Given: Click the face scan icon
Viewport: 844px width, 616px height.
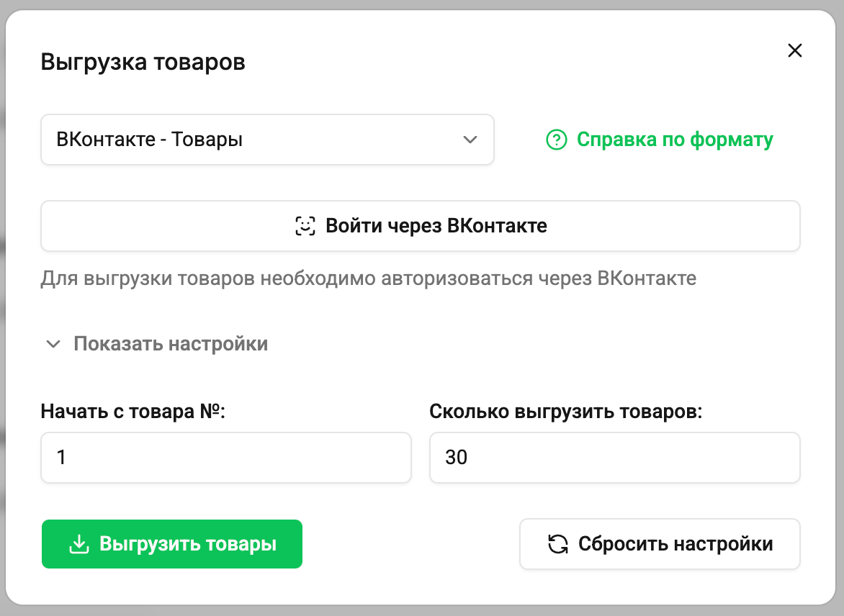Looking at the screenshot, I should point(305,226).
